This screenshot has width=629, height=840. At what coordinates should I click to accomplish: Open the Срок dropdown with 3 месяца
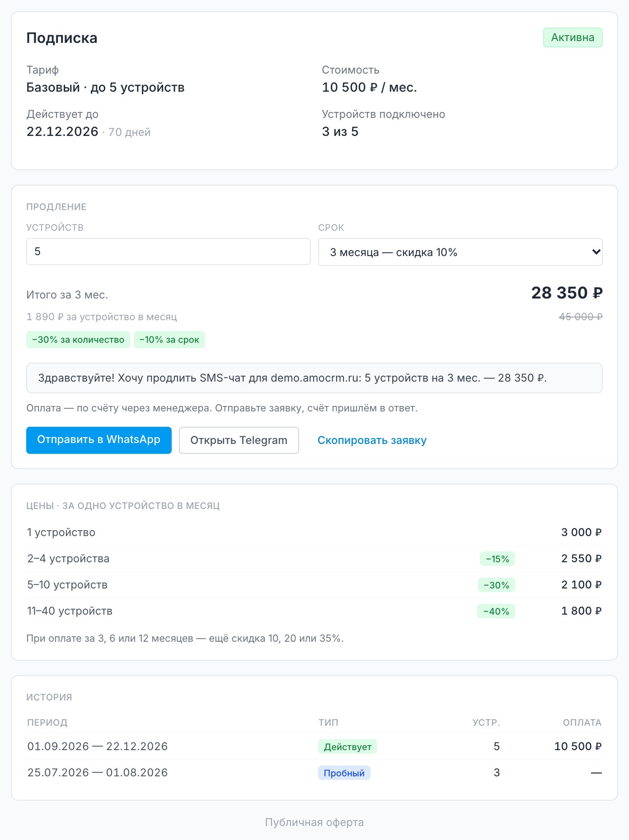(x=460, y=252)
